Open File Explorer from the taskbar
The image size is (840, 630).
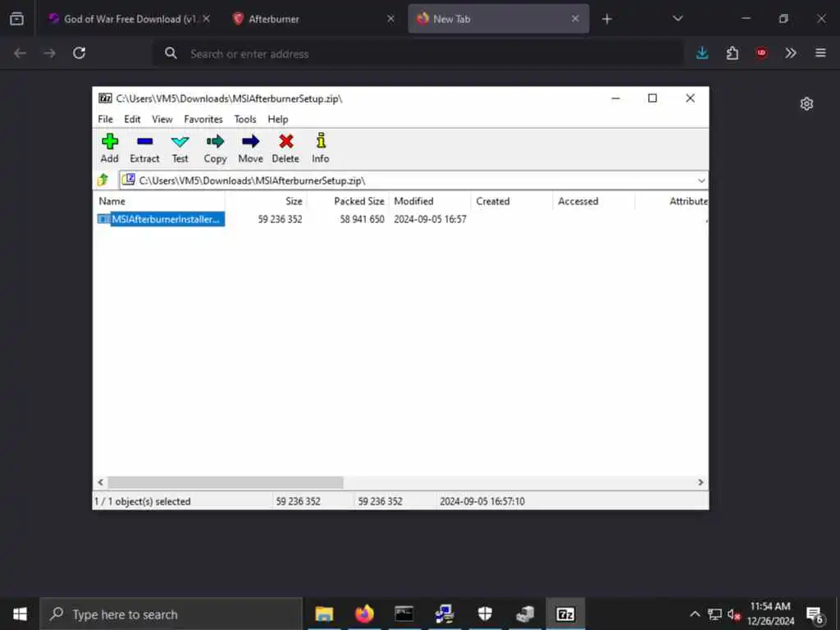coord(324,614)
